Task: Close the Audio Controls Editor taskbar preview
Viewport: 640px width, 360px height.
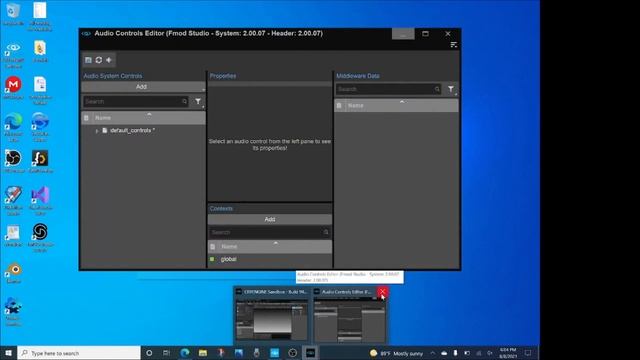Action: click(382, 291)
